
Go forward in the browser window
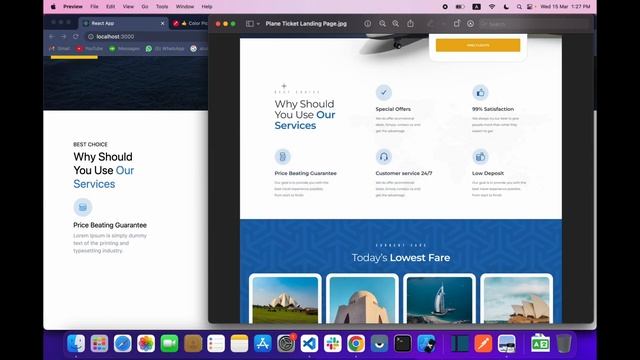coord(63,36)
